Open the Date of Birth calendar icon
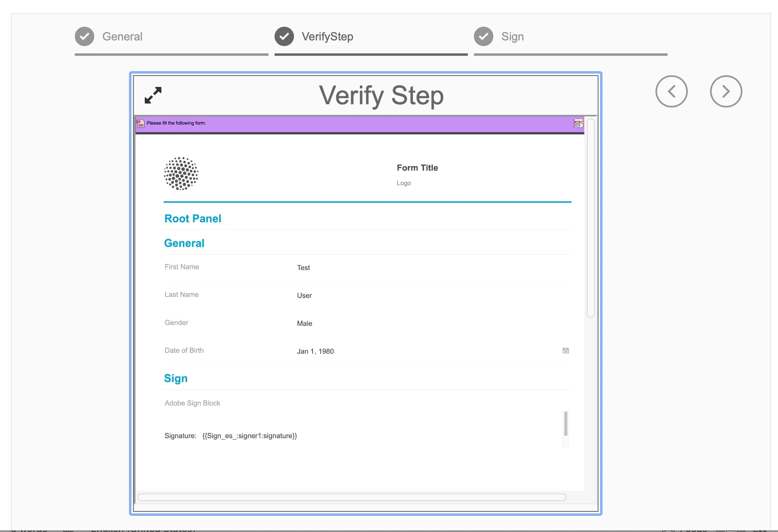 pos(565,350)
